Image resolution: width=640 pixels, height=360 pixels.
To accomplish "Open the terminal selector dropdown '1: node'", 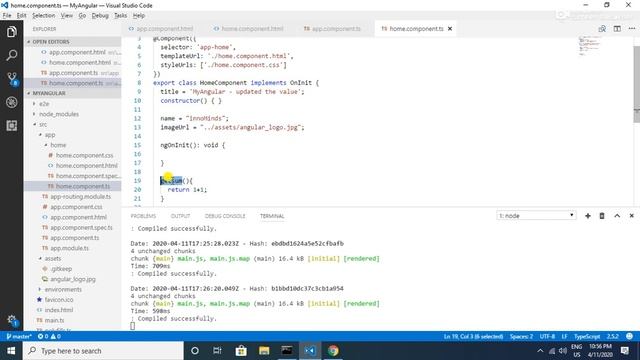I will click(x=536, y=216).
